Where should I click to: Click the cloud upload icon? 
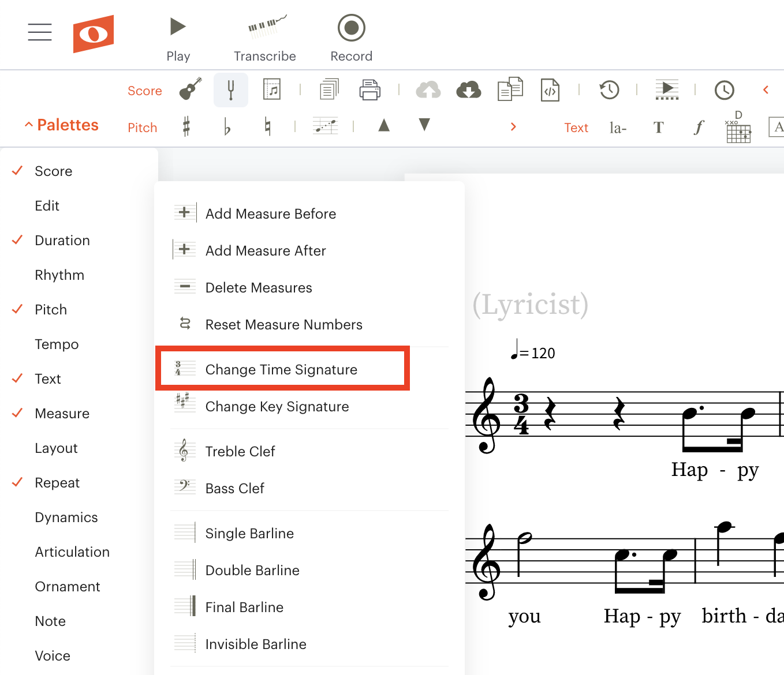click(x=428, y=90)
